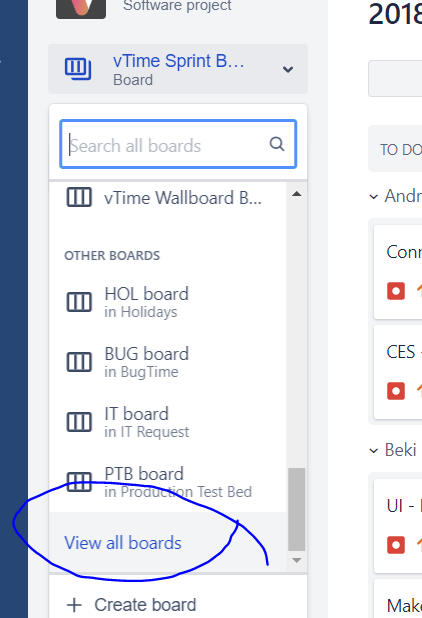Expand the vTime Sprint Board switcher chevron

288,69
